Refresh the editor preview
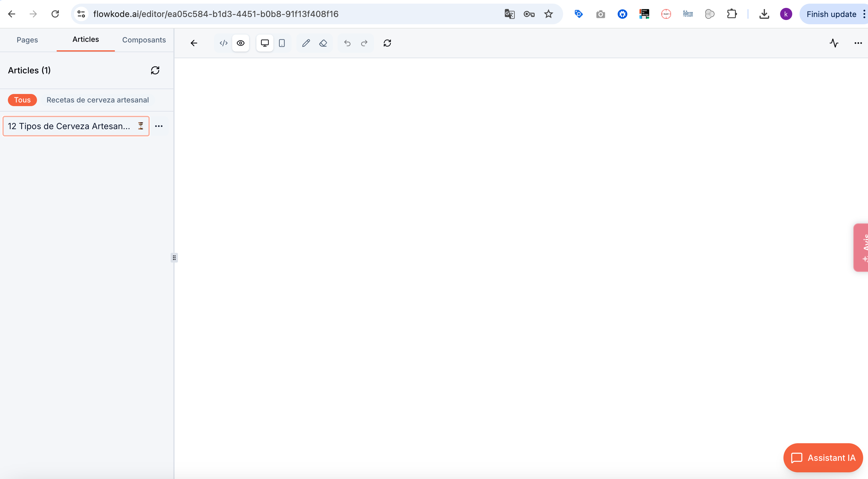Viewport: 868px width, 479px height. (x=387, y=43)
